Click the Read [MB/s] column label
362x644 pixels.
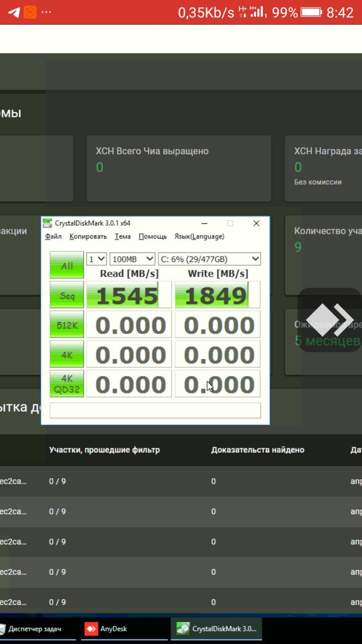(x=129, y=273)
